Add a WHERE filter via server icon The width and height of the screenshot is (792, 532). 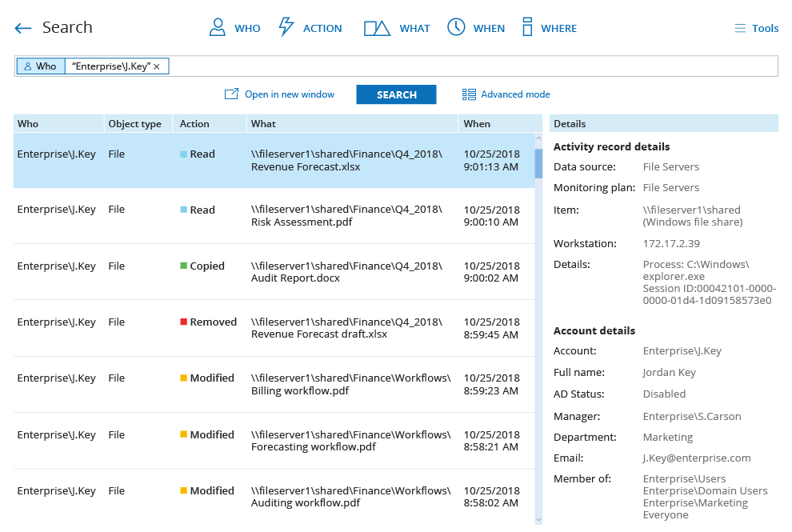[527, 26]
